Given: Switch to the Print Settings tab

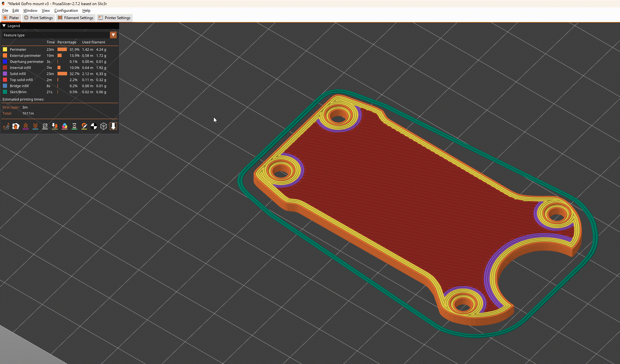Looking at the screenshot, I should tap(39, 18).
